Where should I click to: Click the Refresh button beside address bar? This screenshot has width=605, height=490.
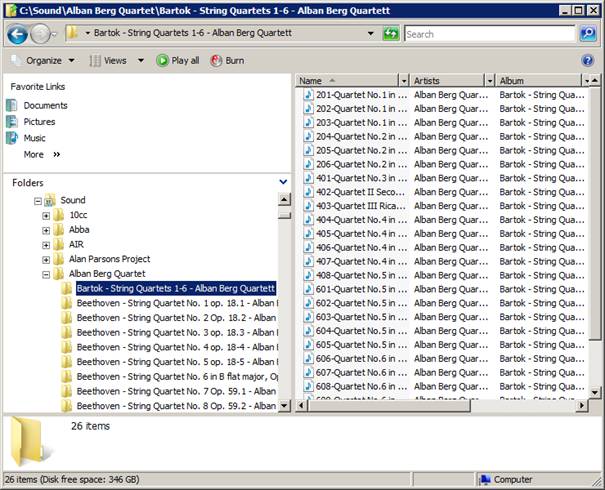pyautogui.click(x=390, y=34)
